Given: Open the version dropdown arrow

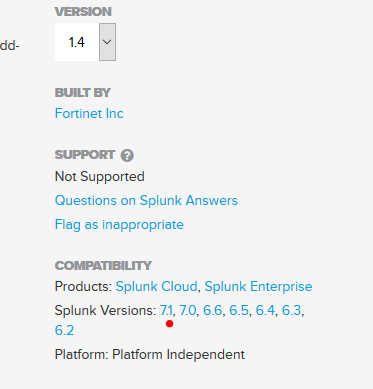Looking at the screenshot, I should (x=107, y=42).
